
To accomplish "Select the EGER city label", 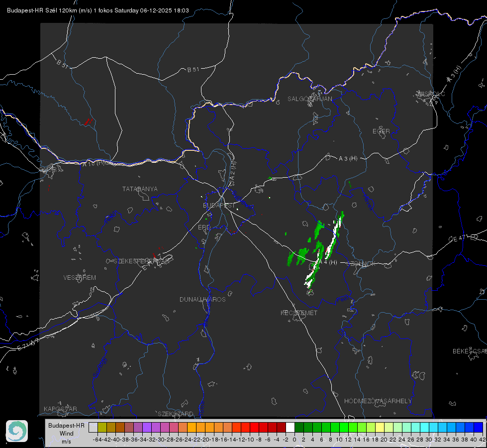I will (x=381, y=131).
